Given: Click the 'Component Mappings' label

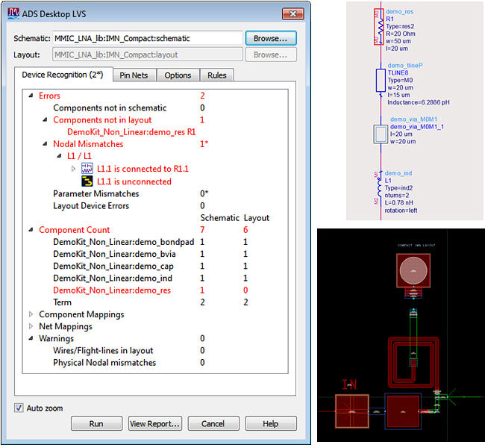Looking at the screenshot, I should click(x=81, y=314).
